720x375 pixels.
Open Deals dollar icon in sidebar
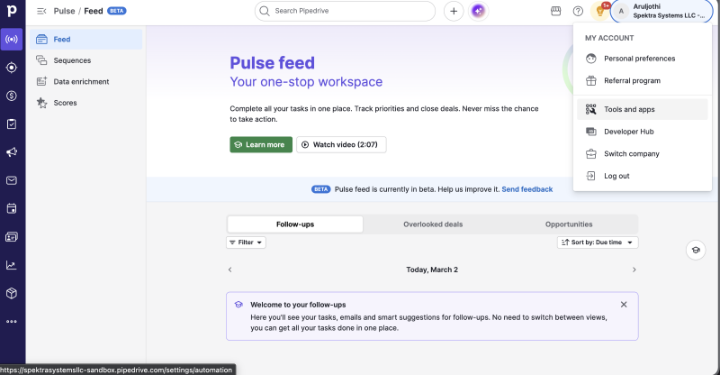point(11,95)
